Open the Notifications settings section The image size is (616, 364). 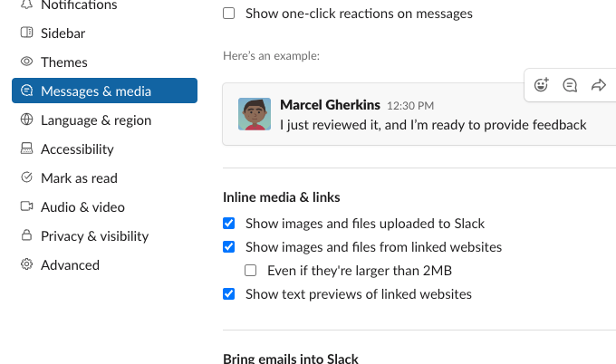click(x=104, y=5)
